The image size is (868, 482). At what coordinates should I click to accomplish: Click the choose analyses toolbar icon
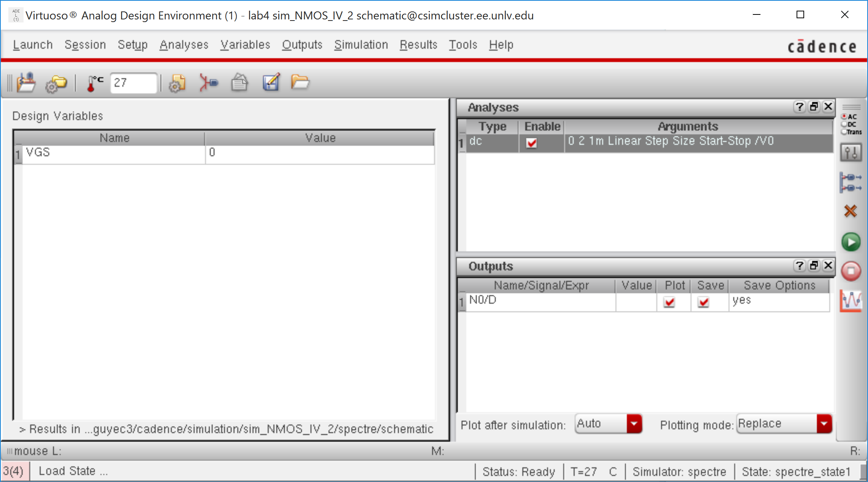209,83
